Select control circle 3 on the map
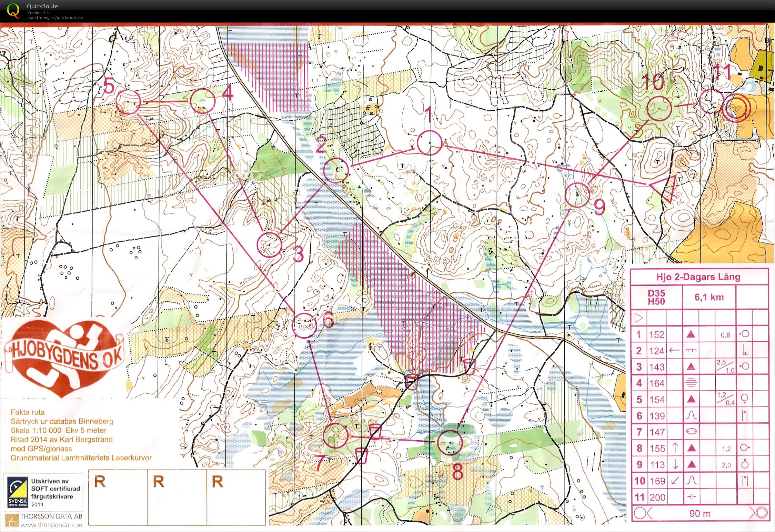 (269, 244)
